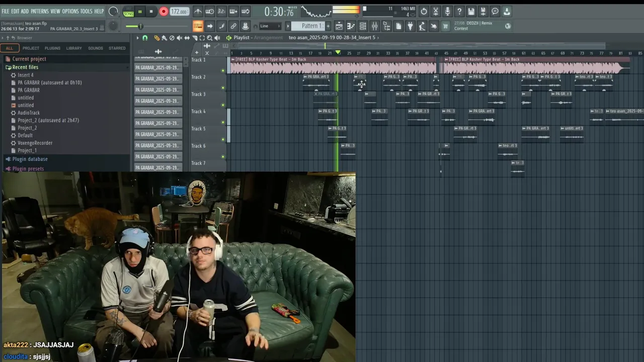Toggle playlist magnet snap icon

145,38
